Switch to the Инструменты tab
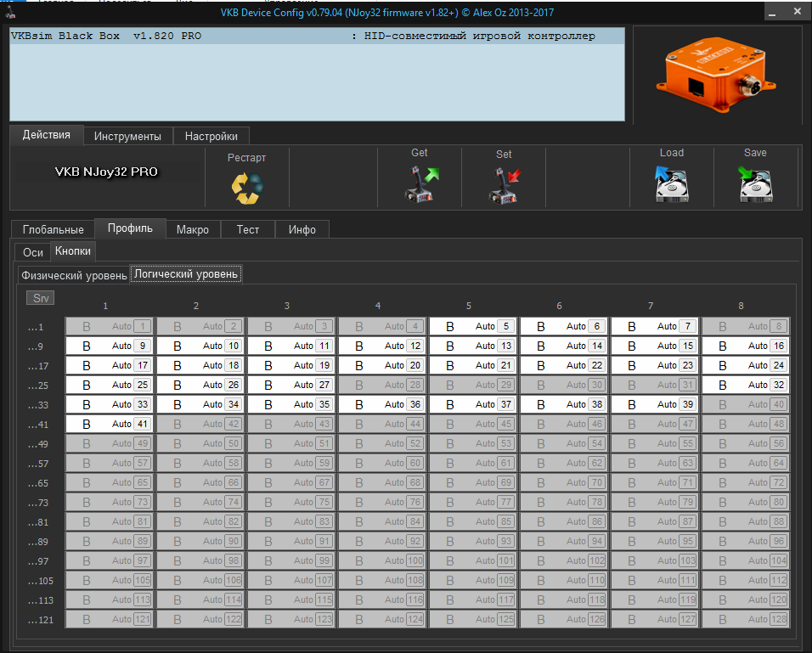Screen dimensions: 812x653 [127, 136]
